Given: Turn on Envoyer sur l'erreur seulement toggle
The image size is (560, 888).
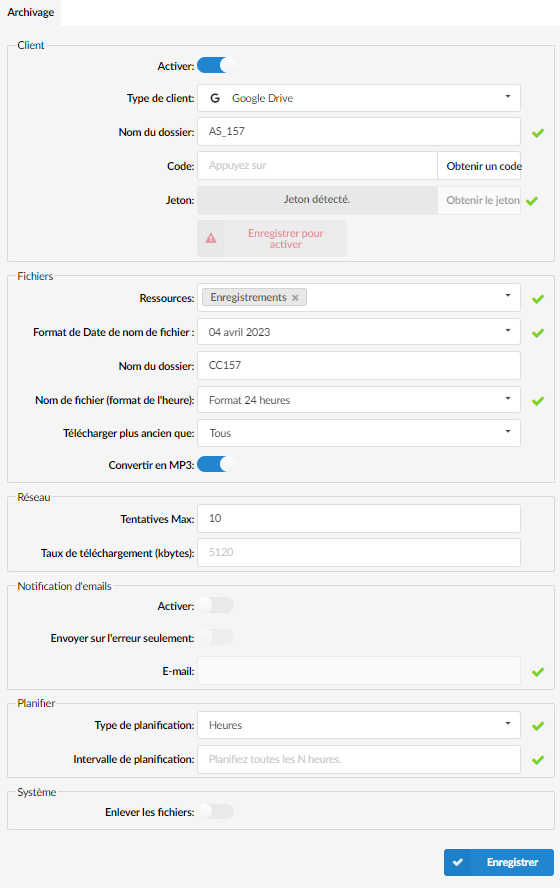Looking at the screenshot, I should tap(216, 637).
